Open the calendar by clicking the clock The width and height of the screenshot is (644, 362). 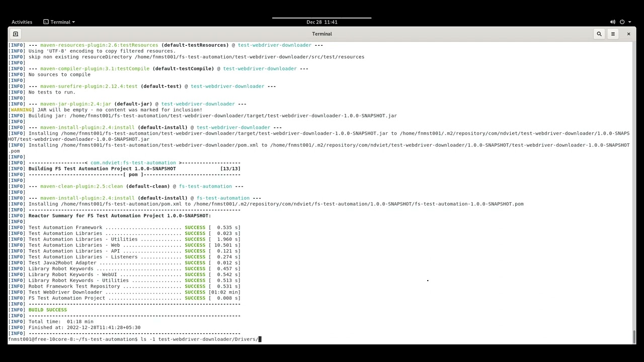coord(322,22)
